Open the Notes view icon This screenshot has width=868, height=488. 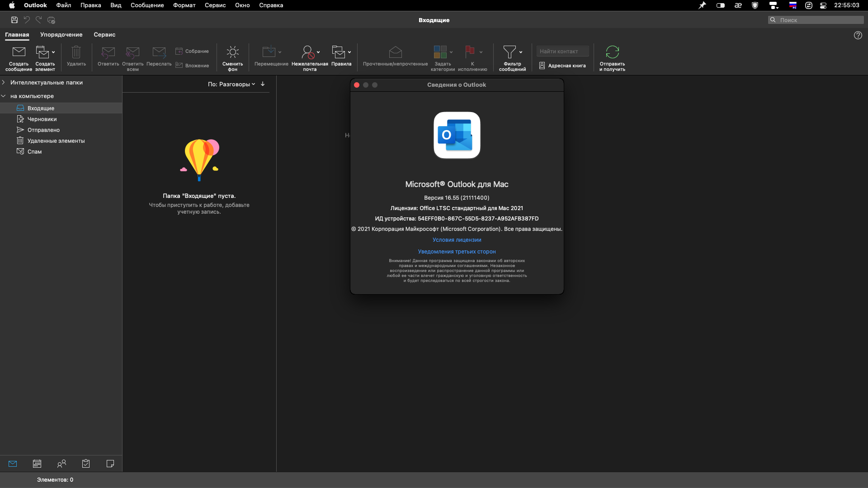point(110,464)
